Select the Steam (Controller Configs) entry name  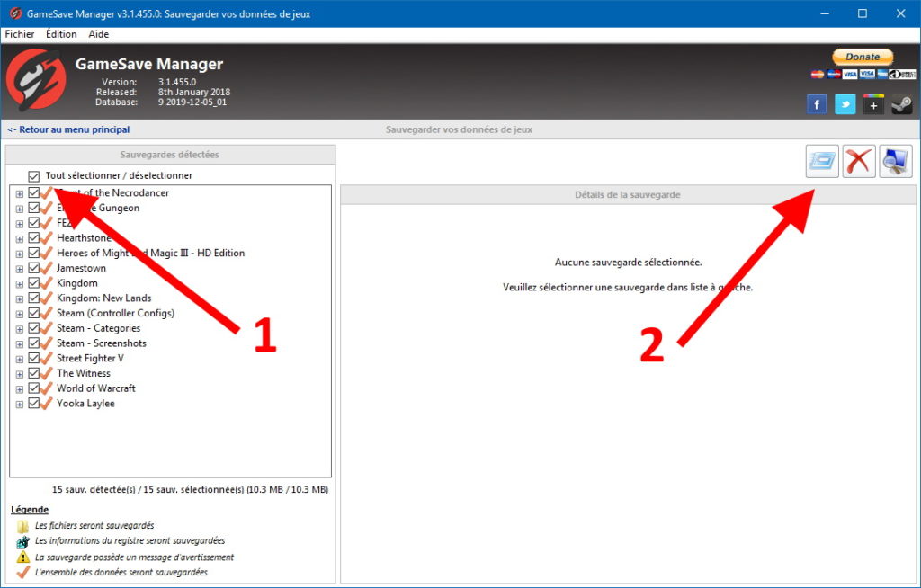116,313
